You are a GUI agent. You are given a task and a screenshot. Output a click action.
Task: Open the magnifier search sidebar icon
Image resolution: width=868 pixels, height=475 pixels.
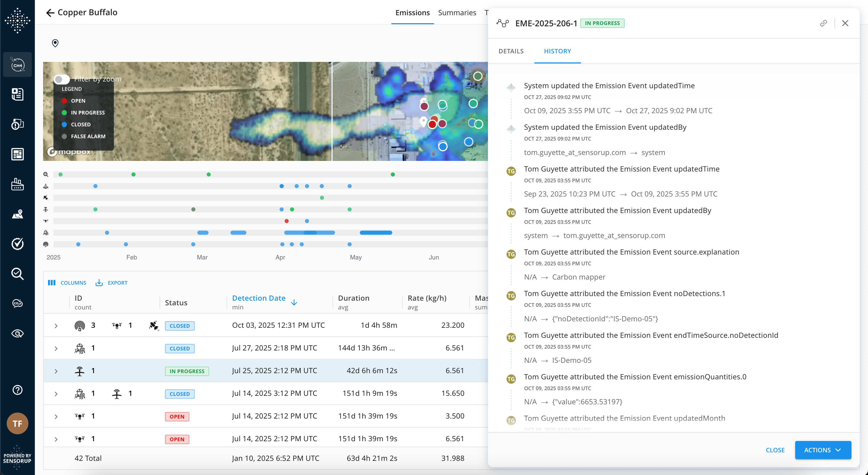click(x=18, y=274)
